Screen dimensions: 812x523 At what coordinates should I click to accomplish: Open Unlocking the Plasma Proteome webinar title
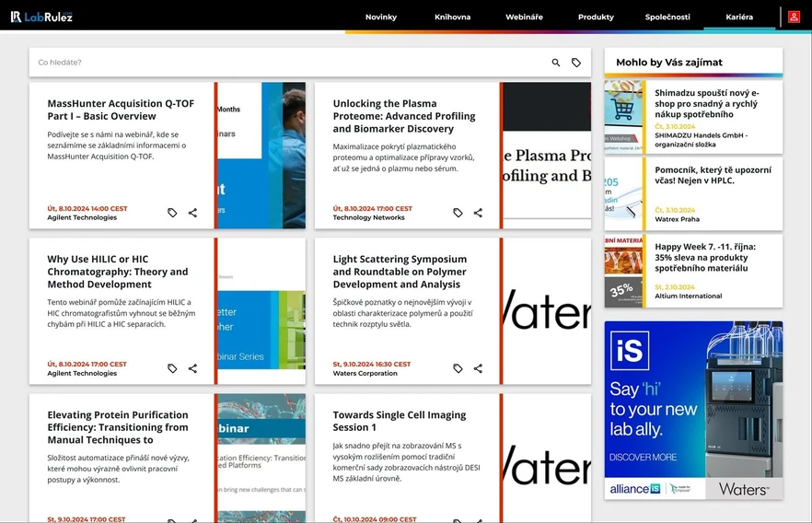click(404, 116)
